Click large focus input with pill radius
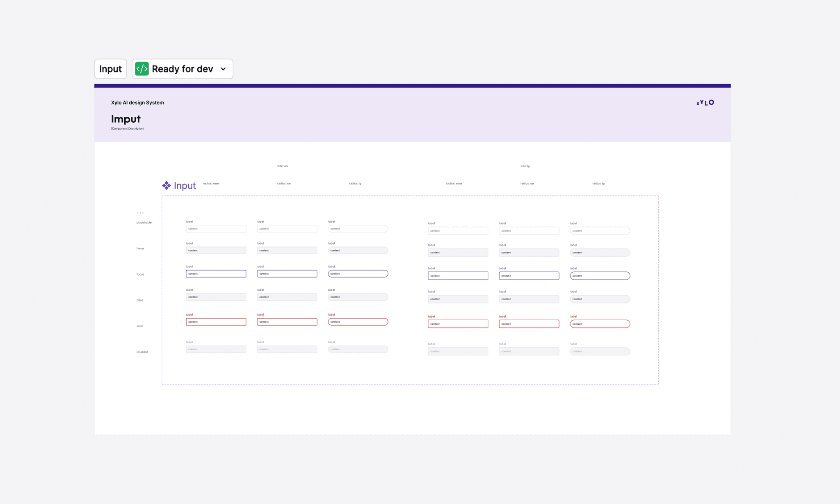This screenshot has width=840, height=504. [x=600, y=276]
